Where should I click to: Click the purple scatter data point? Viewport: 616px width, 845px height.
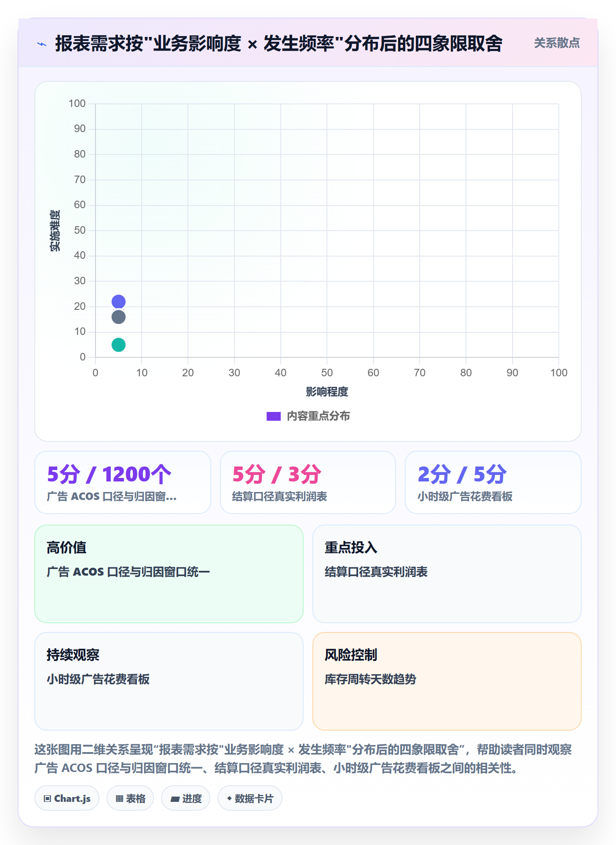coord(118,301)
